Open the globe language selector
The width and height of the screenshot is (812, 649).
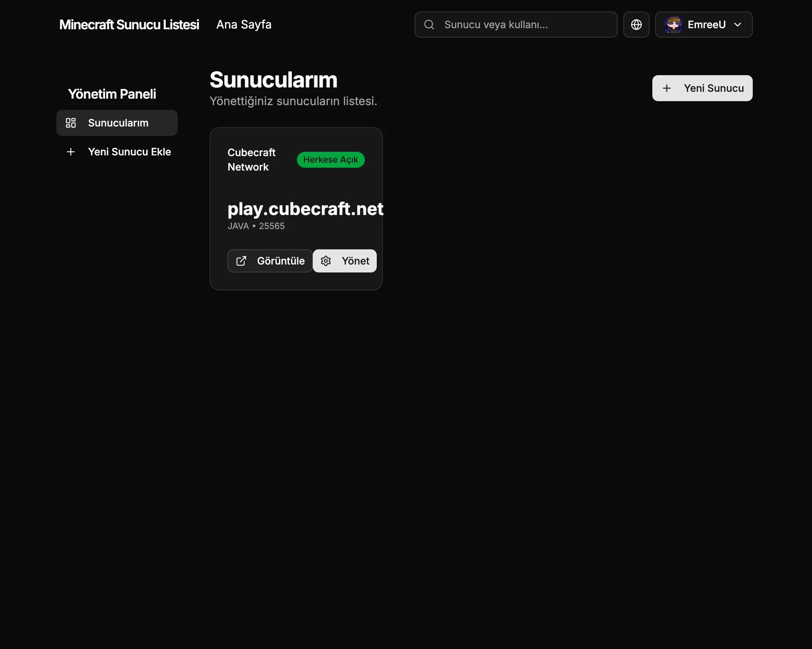[636, 25]
